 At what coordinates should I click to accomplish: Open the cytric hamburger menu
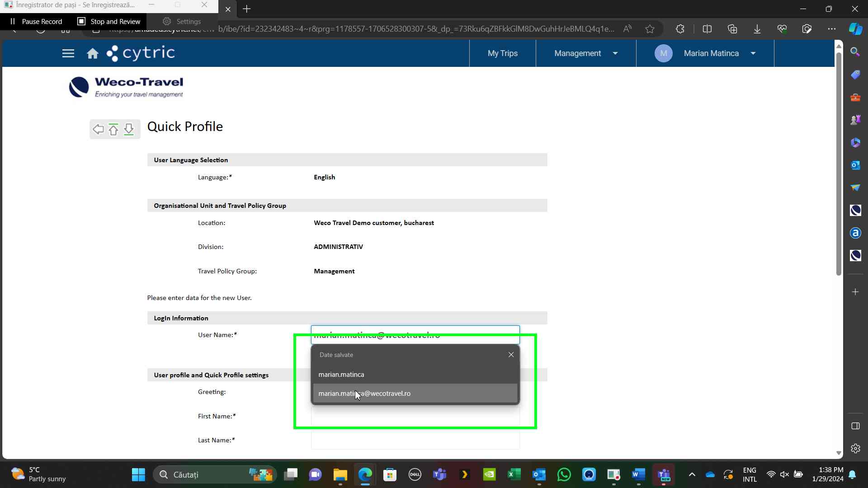[68, 53]
